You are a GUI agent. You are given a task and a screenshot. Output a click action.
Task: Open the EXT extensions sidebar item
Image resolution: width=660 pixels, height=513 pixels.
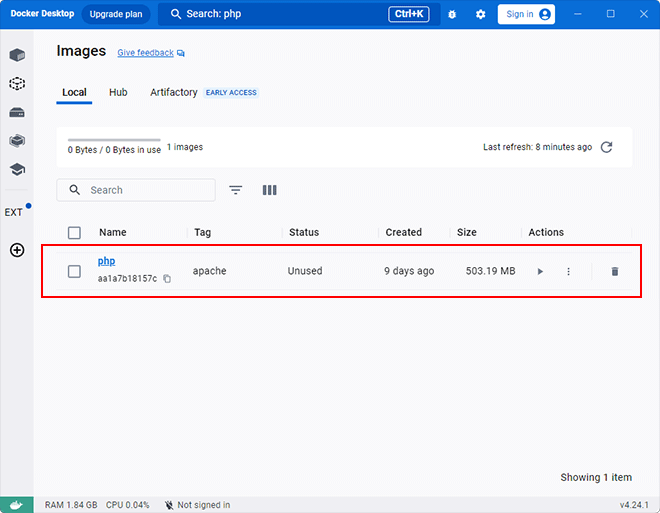(x=14, y=212)
